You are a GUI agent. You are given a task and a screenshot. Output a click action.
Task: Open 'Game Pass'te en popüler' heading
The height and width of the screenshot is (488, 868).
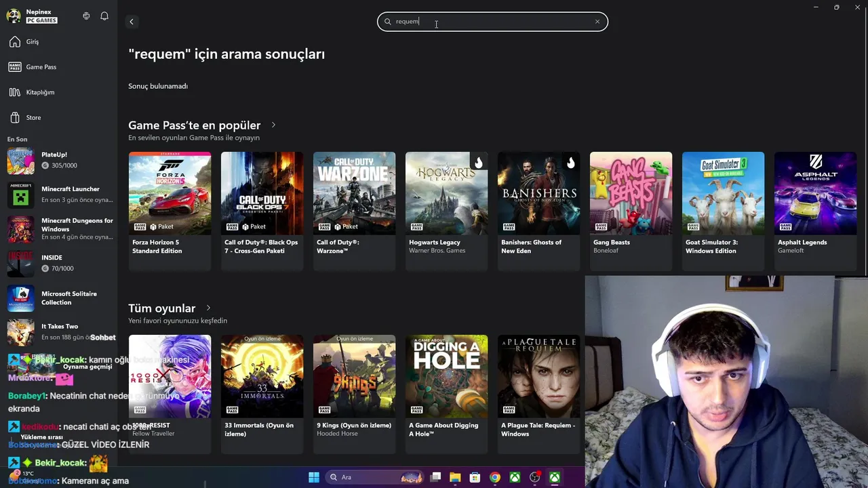tap(195, 125)
